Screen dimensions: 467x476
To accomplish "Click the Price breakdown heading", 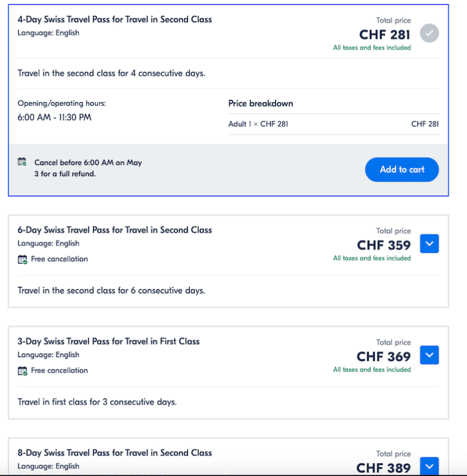I will [x=261, y=104].
